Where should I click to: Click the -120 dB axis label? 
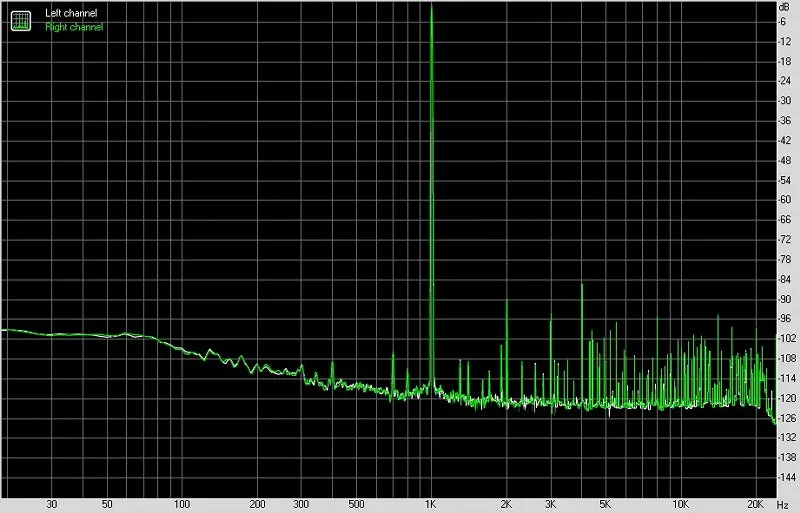(786, 398)
